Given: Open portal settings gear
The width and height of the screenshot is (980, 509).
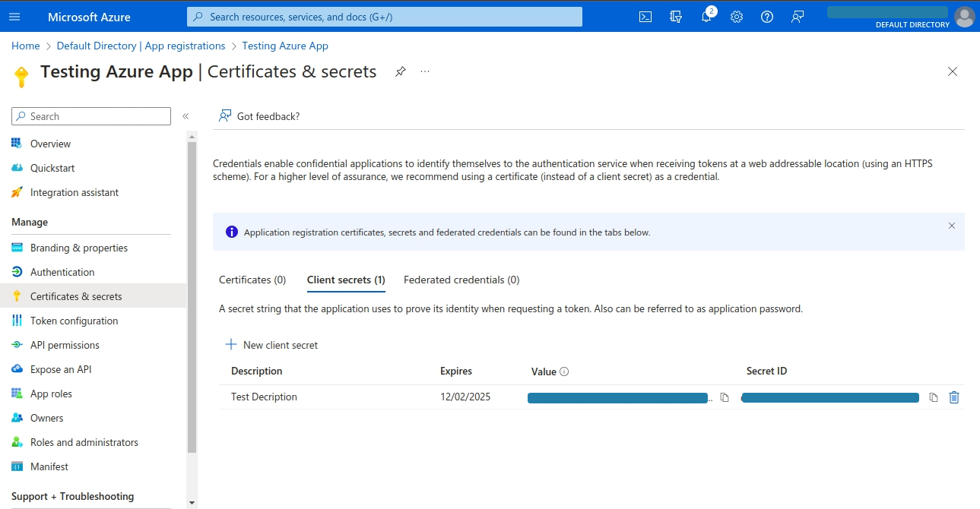Looking at the screenshot, I should click(737, 17).
